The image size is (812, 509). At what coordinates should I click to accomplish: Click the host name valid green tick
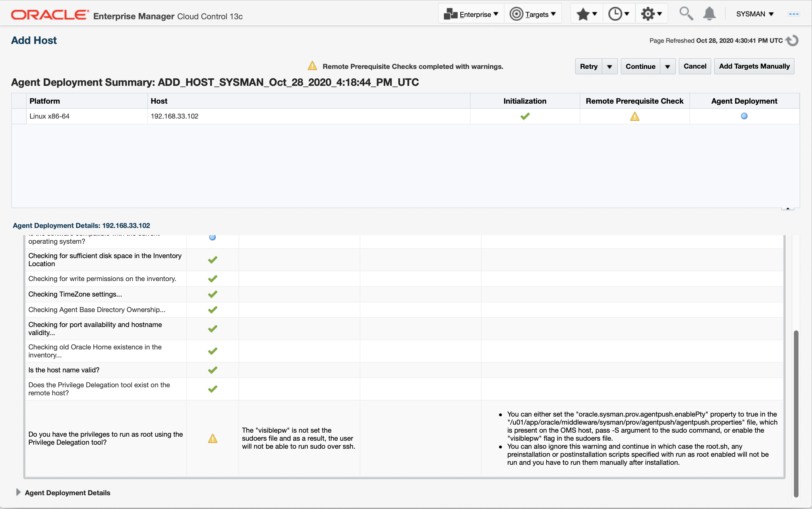pos(212,370)
